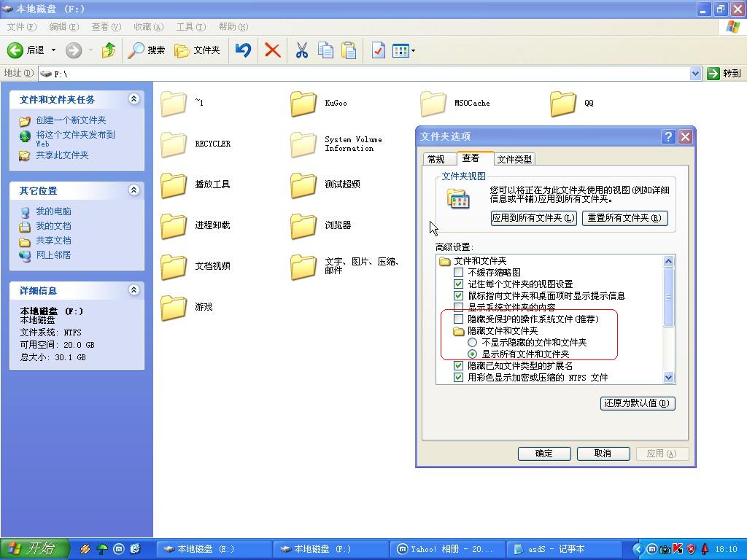Toggle 鼠标指向文件夹和桌面项时显示提示信息 checkbox

[458, 296]
